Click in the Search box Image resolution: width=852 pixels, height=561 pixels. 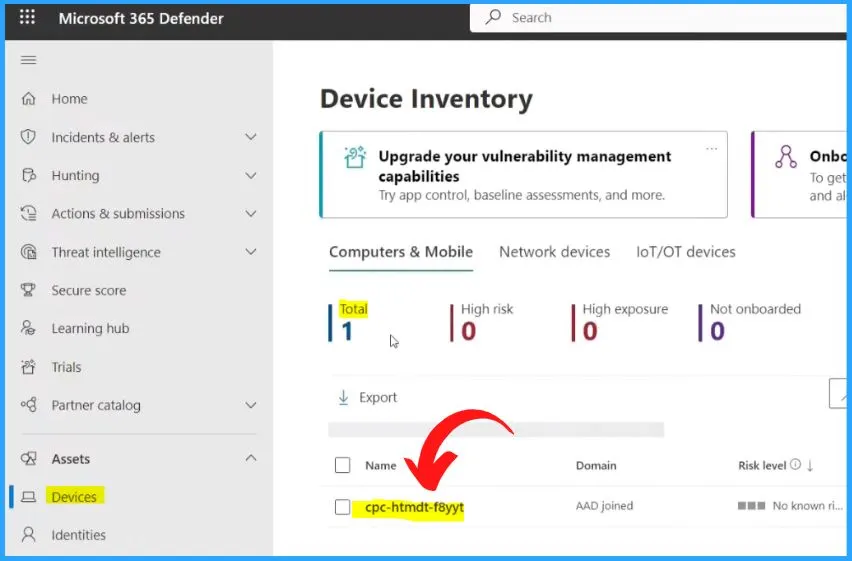(x=657, y=17)
